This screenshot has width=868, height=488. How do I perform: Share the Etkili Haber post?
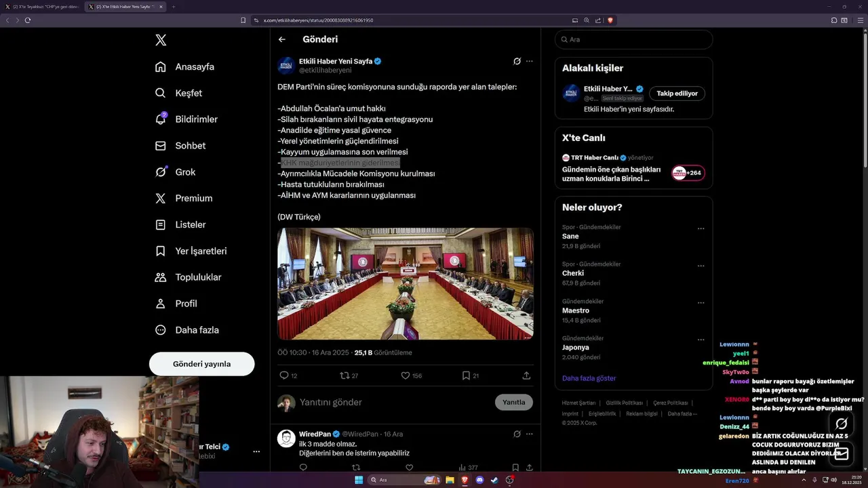[x=526, y=375]
